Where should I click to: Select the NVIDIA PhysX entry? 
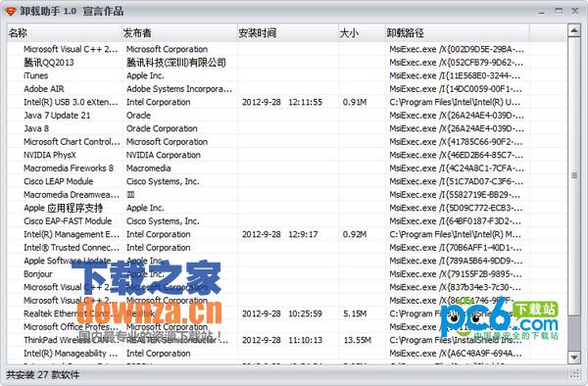[x=286, y=155]
